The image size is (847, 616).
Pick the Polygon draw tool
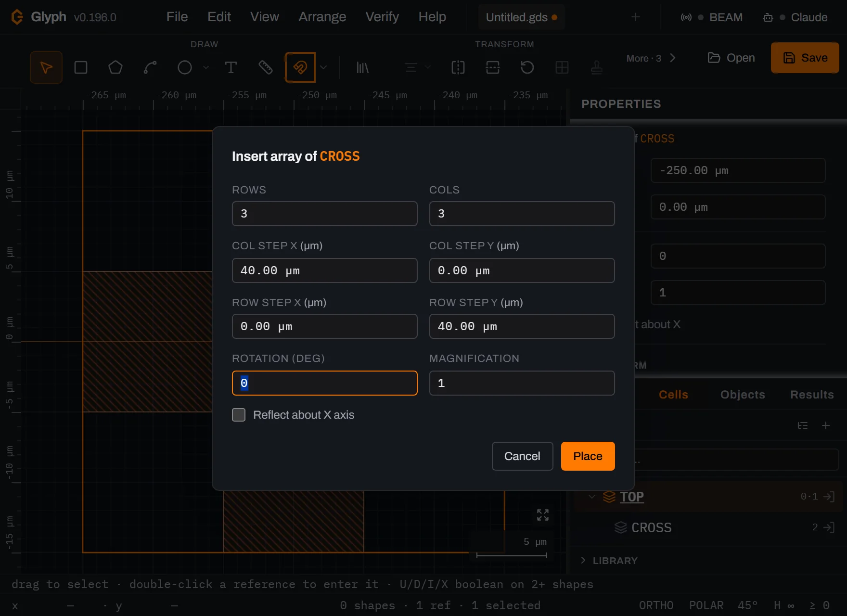pyautogui.click(x=115, y=67)
